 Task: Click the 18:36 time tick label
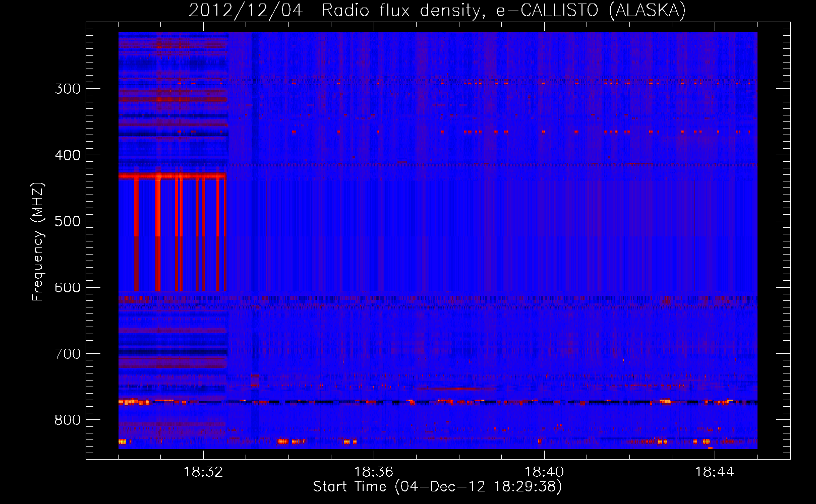pos(374,472)
